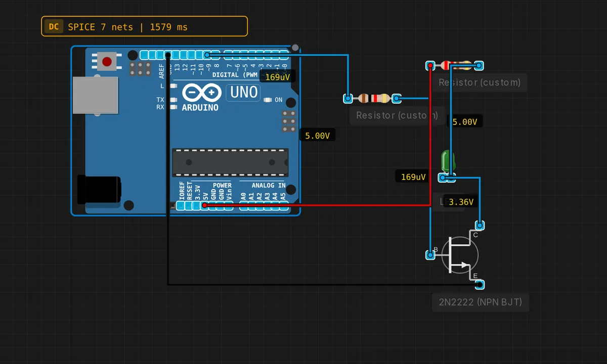Click the DC mode badge
This screenshot has width=607, height=364.
pos(54,27)
